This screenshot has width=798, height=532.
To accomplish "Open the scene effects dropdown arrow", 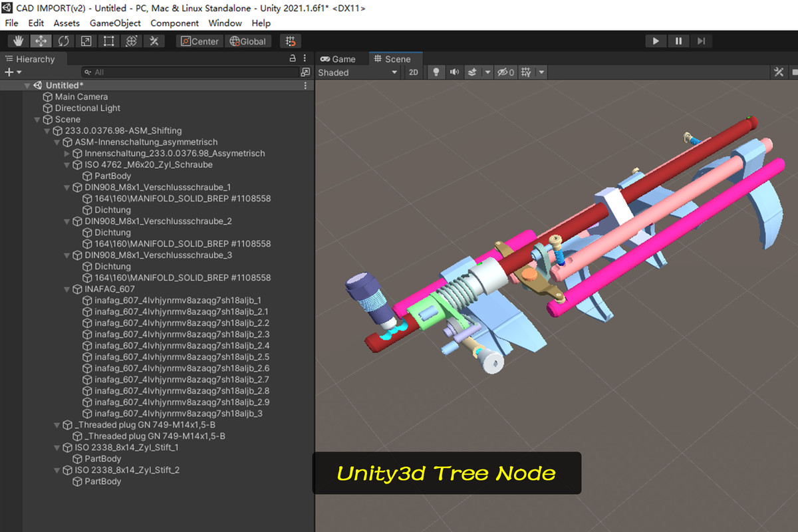I will 487,72.
